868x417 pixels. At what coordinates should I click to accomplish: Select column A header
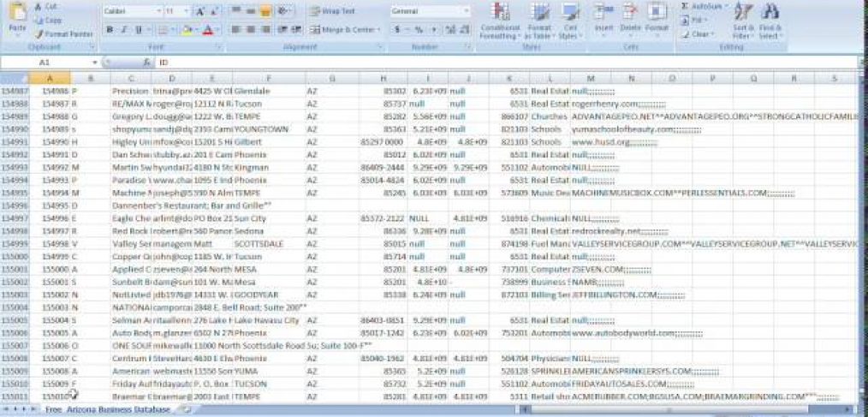coord(50,79)
